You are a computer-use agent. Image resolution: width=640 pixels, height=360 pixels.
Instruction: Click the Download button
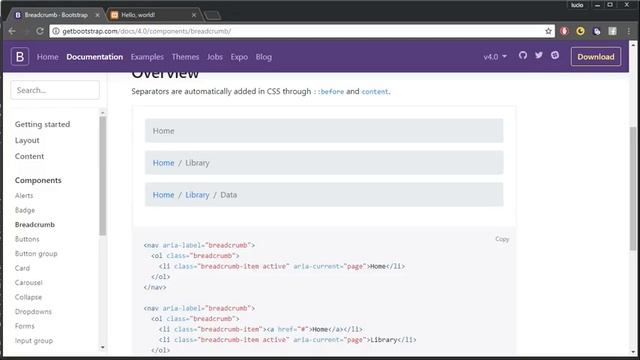coord(596,57)
